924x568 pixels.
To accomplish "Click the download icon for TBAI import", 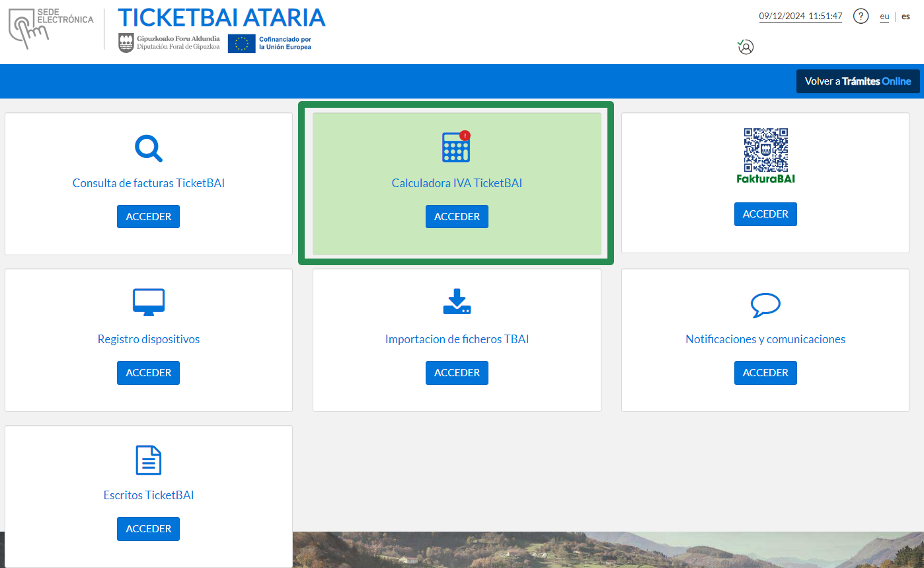I will tap(457, 302).
